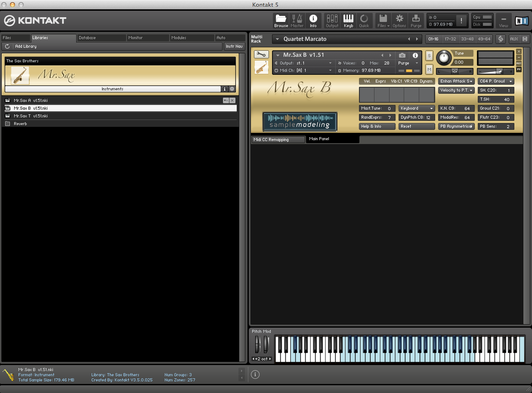The width and height of the screenshot is (532, 393).
Task: Click the panic exclamation button
Action: pyautogui.click(x=461, y=20)
